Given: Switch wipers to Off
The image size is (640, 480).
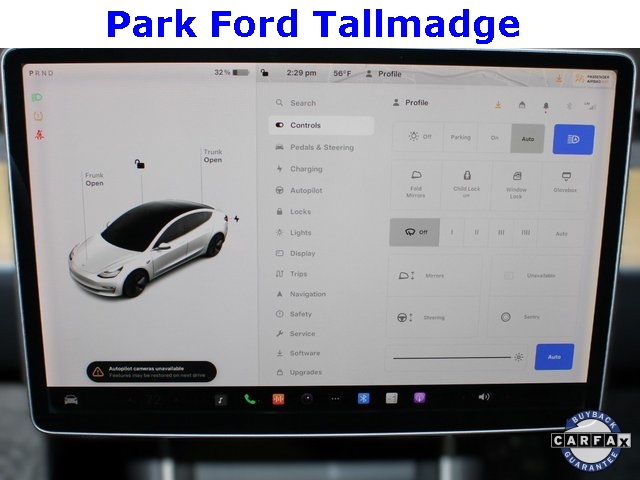Looking at the screenshot, I should 414,232.
